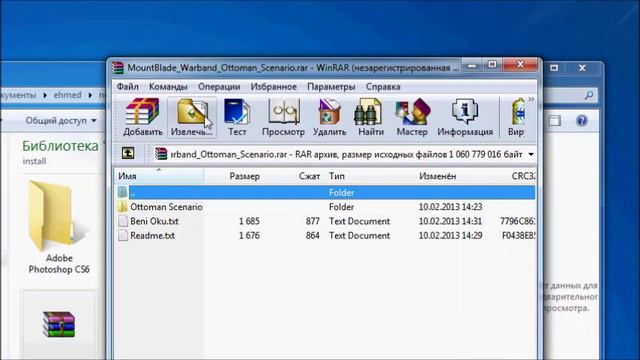Select the parent folder '..' row
The image size is (640, 360).
click(x=325, y=192)
